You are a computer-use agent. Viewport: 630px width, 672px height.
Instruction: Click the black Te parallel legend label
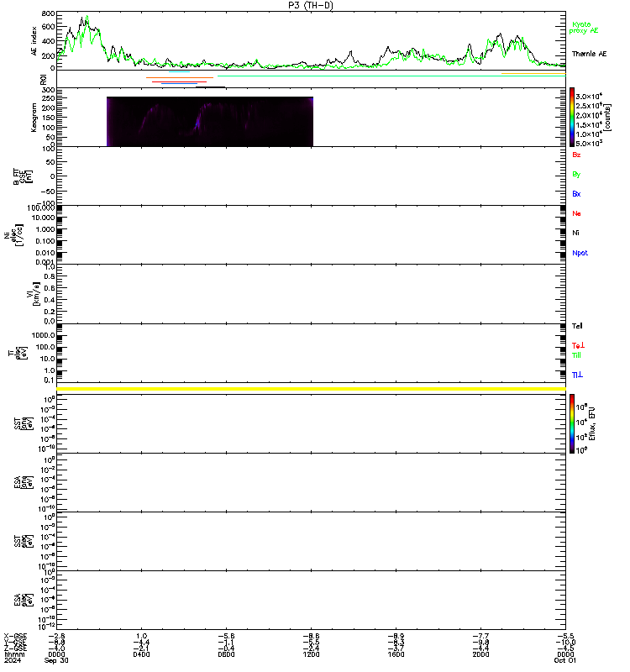click(577, 326)
